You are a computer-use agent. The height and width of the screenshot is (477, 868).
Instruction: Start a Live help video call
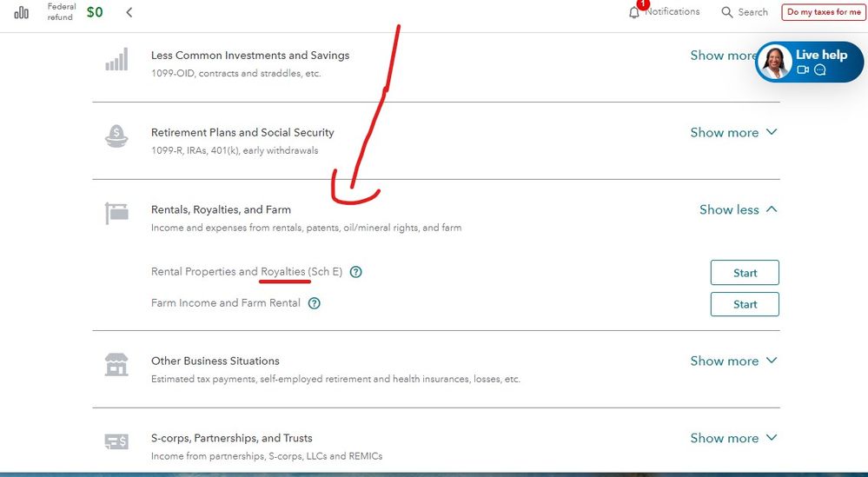[x=803, y=70]
